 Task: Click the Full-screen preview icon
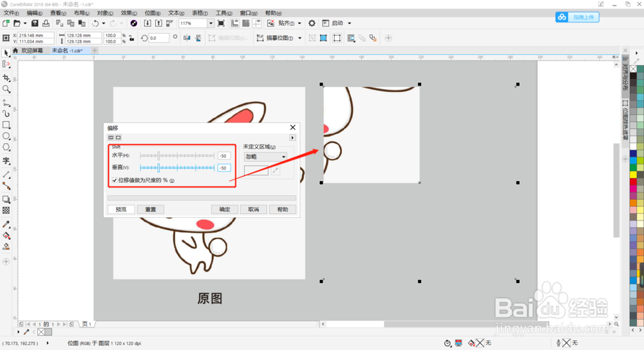click(x=221, y=23)
